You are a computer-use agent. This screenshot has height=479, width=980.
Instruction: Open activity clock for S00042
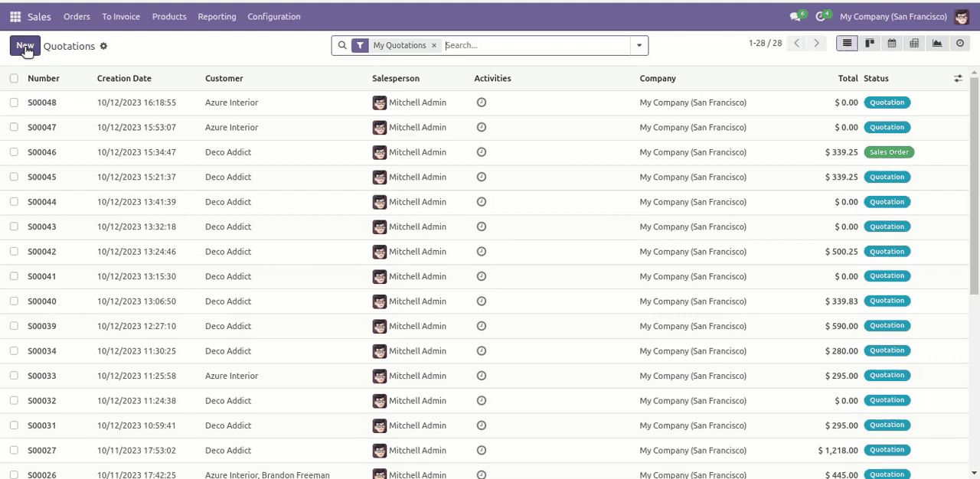(x=482, y=252)
